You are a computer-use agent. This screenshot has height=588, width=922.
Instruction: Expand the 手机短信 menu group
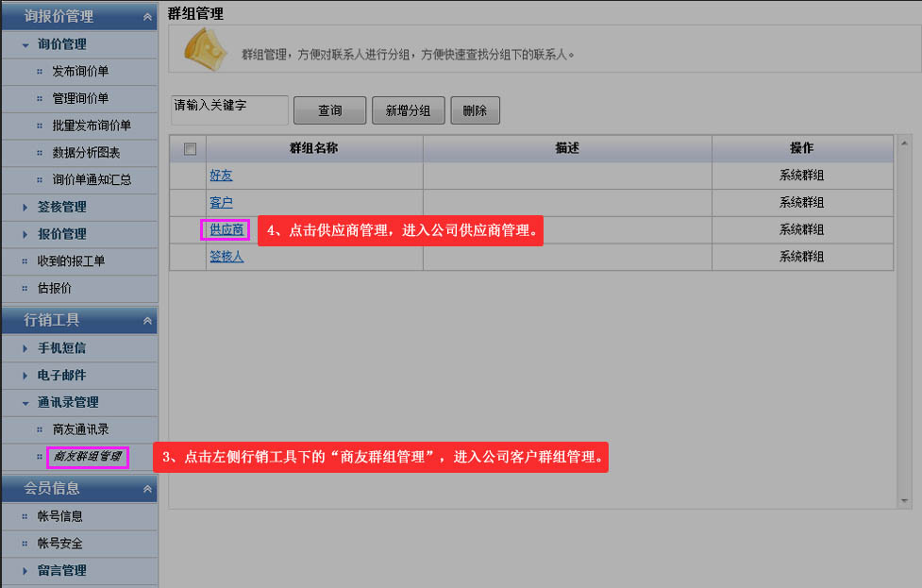(25, 348)
